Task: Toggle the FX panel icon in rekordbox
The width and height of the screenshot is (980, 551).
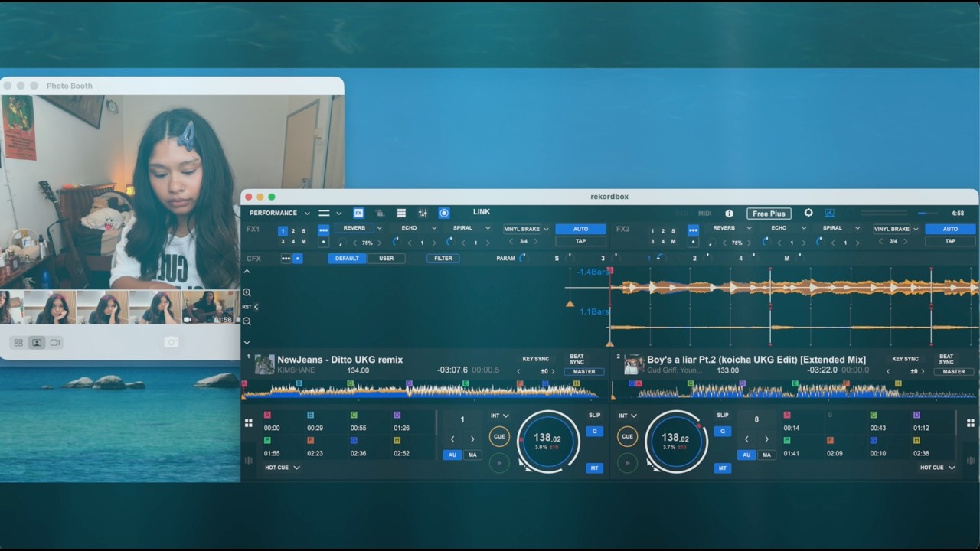Action: click(x=358, y=213)
